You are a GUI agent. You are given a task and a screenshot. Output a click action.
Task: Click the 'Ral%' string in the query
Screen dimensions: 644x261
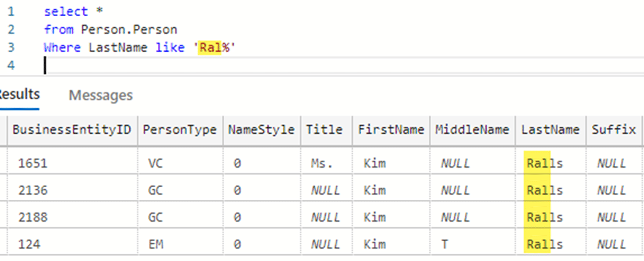pos(214,48)
